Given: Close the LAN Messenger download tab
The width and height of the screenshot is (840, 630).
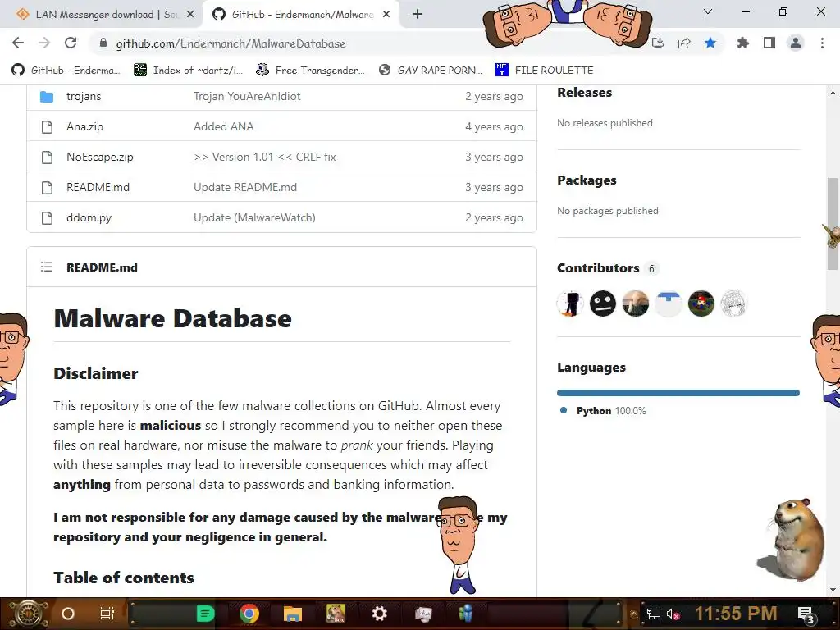Looking at the screenshot, I should 190,15.
